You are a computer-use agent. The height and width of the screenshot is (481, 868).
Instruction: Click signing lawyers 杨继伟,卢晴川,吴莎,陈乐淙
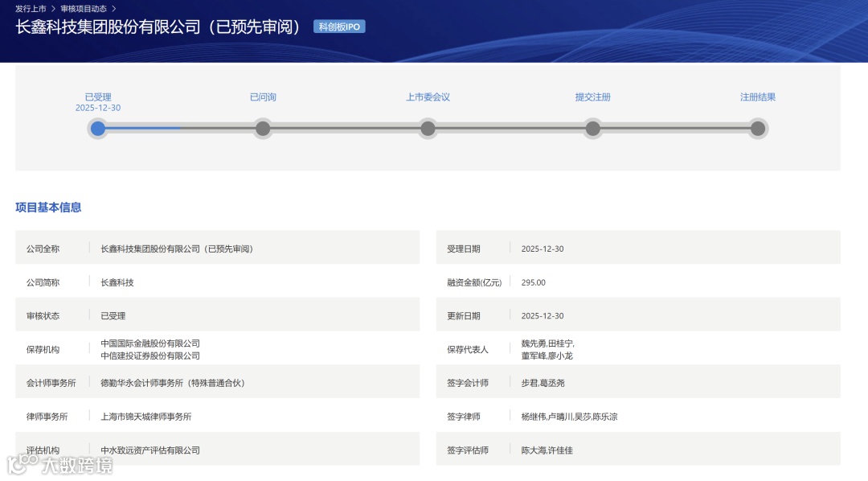coord(569,417)
